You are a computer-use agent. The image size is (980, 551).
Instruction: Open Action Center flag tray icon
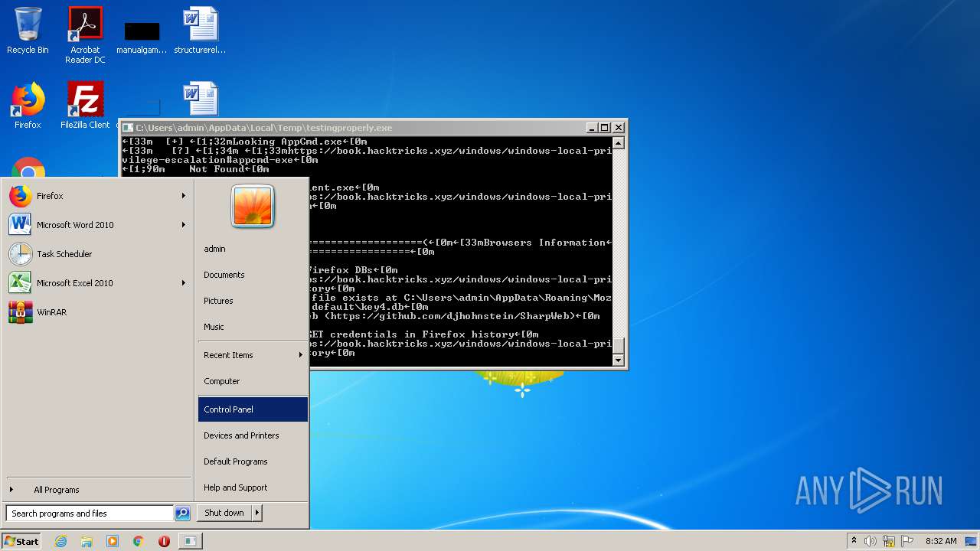pos(907,541)
